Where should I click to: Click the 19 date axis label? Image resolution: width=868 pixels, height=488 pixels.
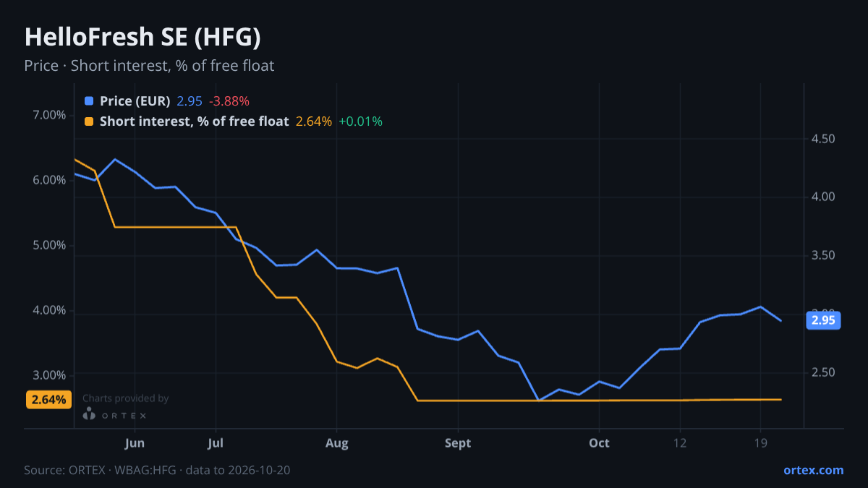point(759,443)
